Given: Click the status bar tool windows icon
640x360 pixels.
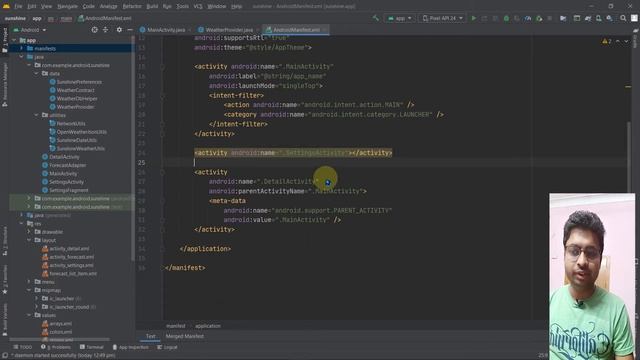Looking at the screenshot, I should (x=5, y=356).
